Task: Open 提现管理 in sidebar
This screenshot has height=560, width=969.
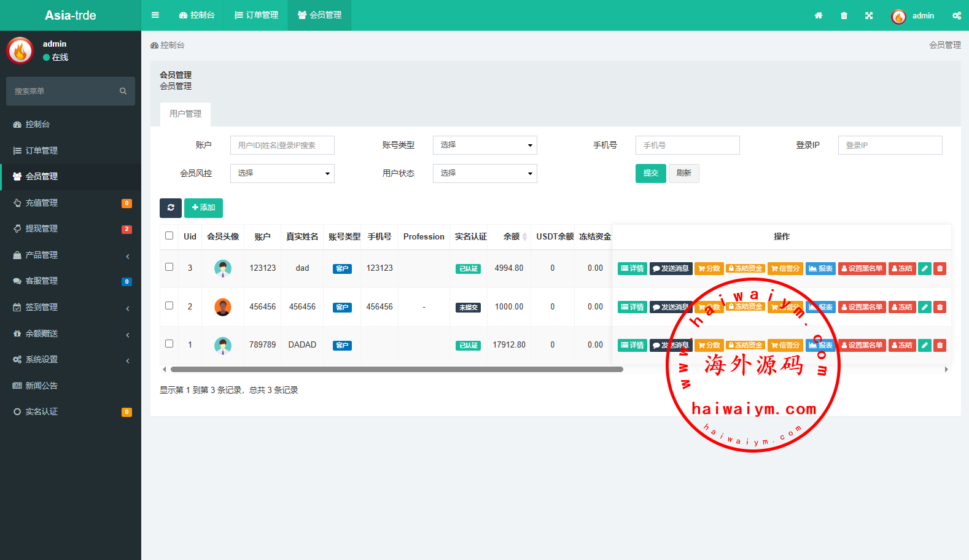Action: click(71, 228)
